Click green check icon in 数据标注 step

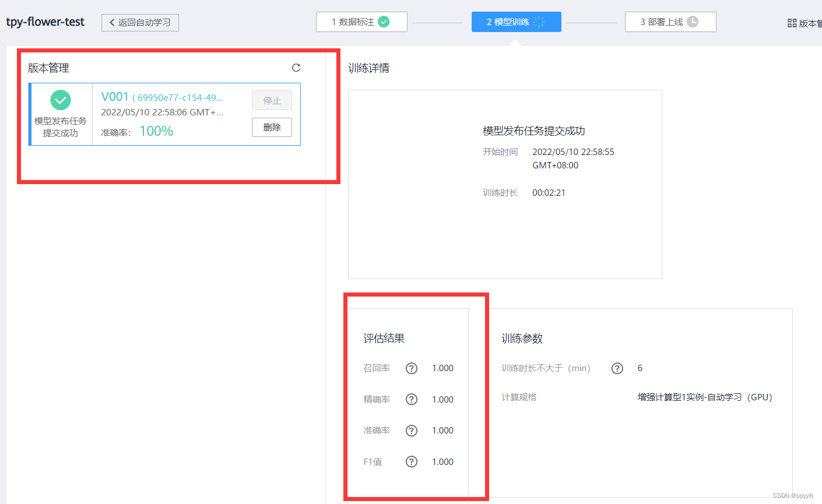click(x=384, y=22)
